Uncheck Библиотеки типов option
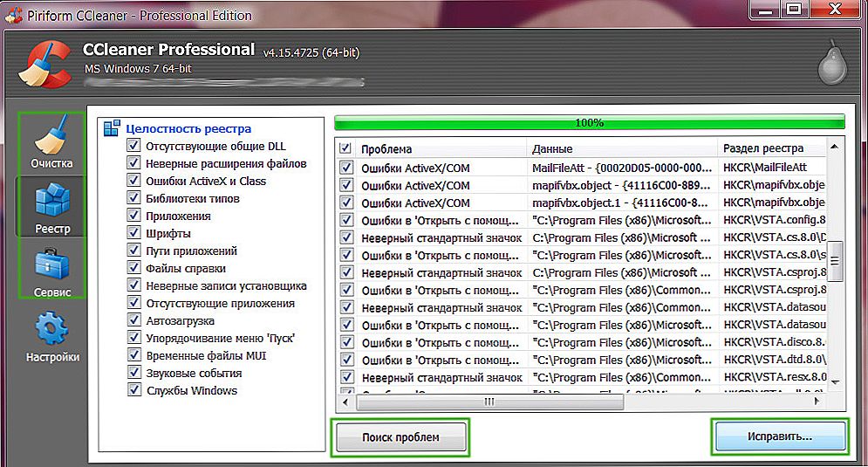Viewport: 868px width, 467px height. click(133, 197)
